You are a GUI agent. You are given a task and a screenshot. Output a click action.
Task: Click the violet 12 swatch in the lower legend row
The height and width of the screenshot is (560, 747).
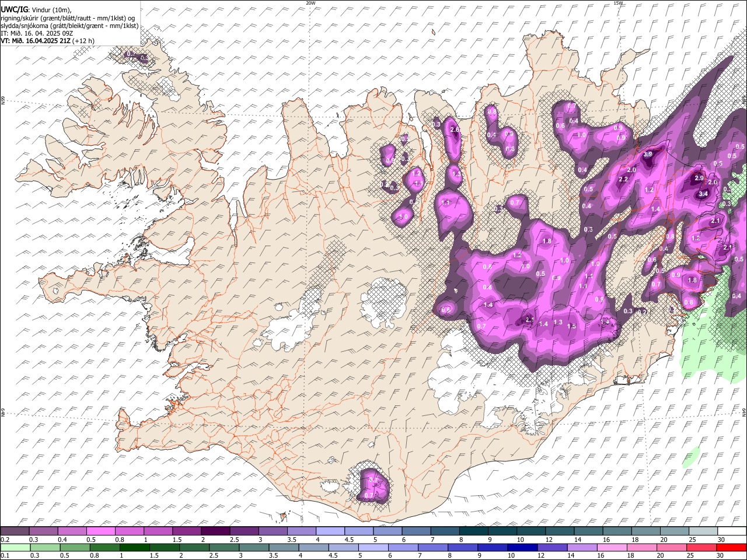(552, 547)
